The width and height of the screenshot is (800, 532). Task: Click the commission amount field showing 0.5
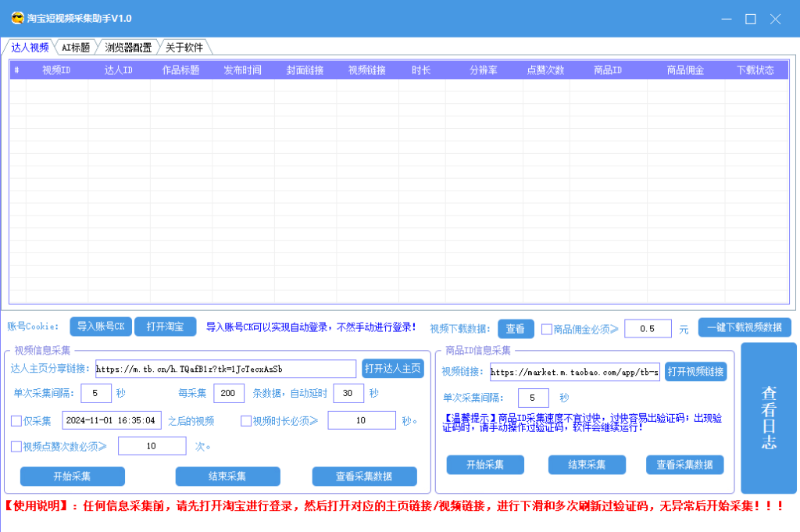(x=648, y=328)
